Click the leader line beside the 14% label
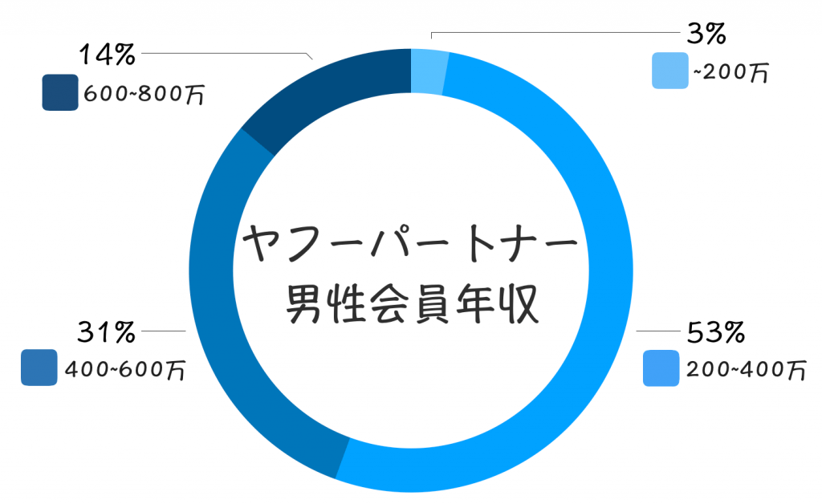Image resolution: width=822 pixels, height=504 pixels. coord(225,54)
